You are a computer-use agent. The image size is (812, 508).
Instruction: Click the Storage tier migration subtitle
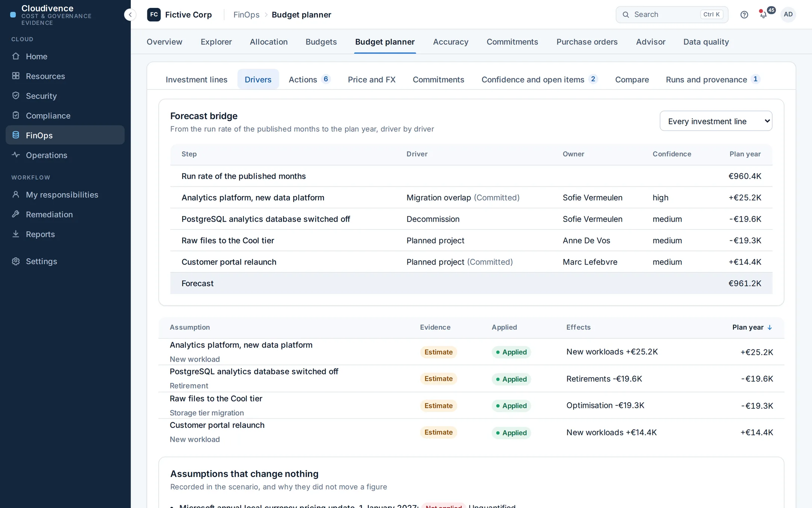(x=207, y=413)
